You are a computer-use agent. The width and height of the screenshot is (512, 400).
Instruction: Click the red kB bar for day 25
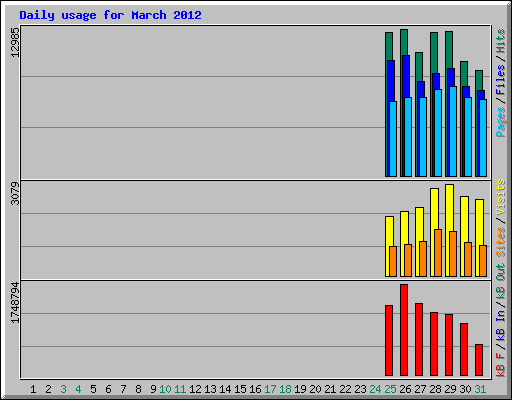(389, 340)
